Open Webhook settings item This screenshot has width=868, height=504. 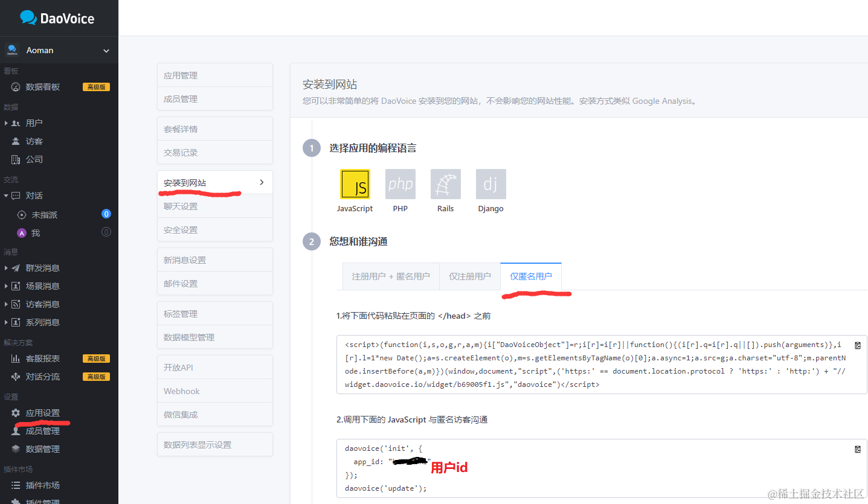point(214,391)
